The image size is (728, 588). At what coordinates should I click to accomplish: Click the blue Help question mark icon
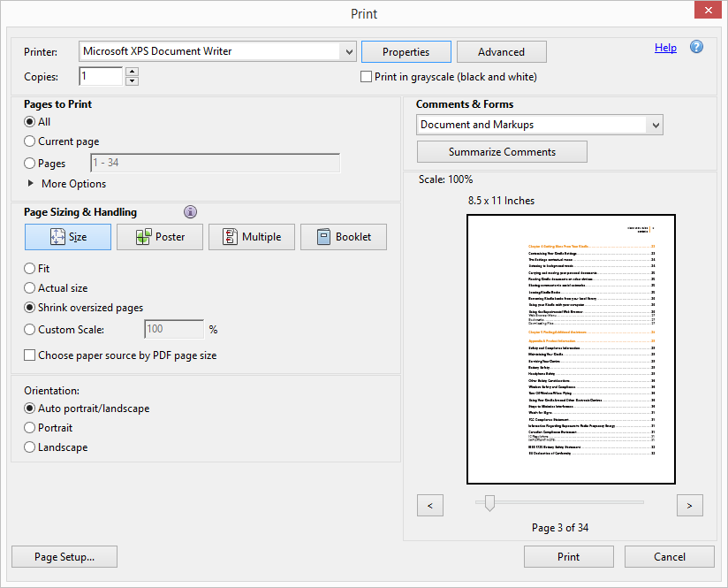click(x=696, y=48)
